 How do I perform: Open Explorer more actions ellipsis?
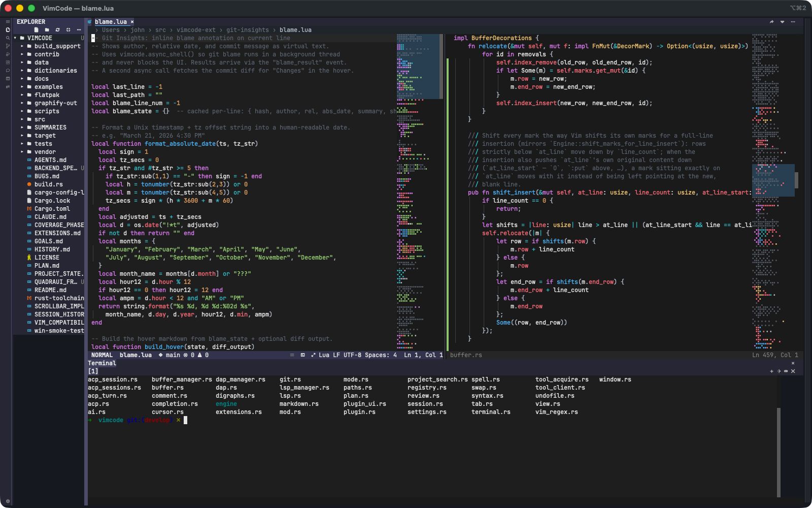(79, 30)
